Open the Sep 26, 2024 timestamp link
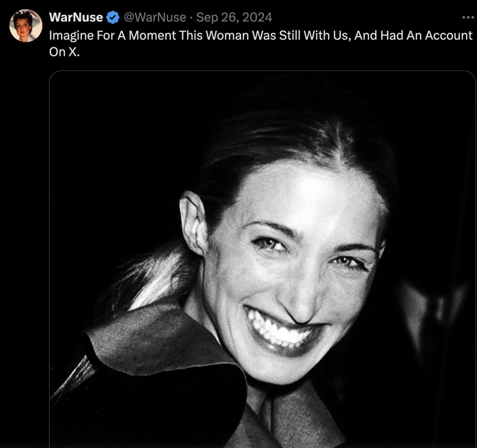Image resolution: width=477 pixels, height=448 pixels. 234,17
